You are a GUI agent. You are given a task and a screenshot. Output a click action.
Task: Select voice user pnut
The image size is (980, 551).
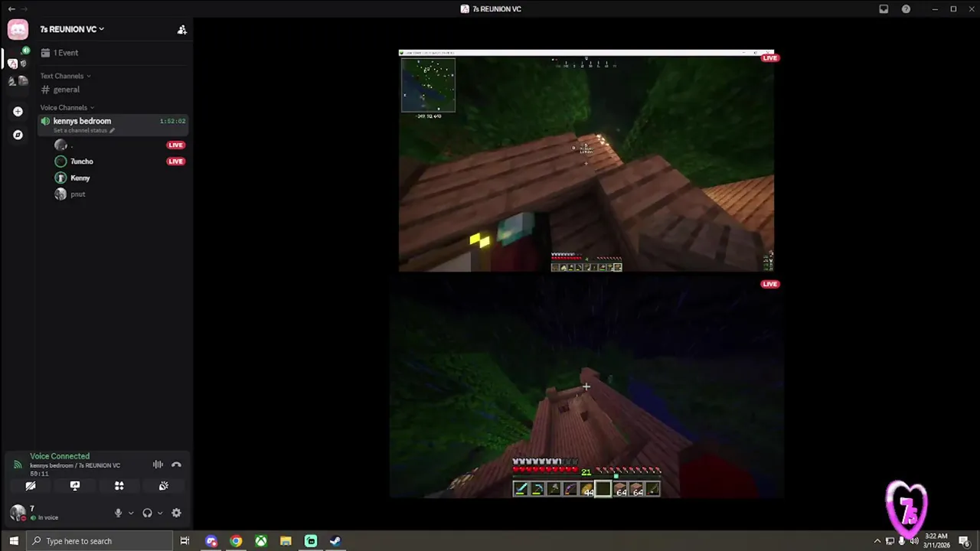(x=77, y=194)
